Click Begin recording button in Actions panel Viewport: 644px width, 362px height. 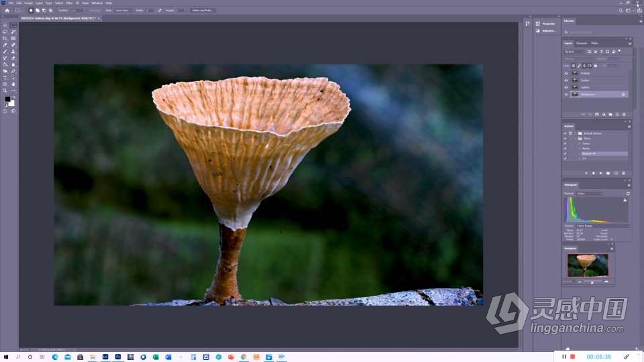coord(594,173)
